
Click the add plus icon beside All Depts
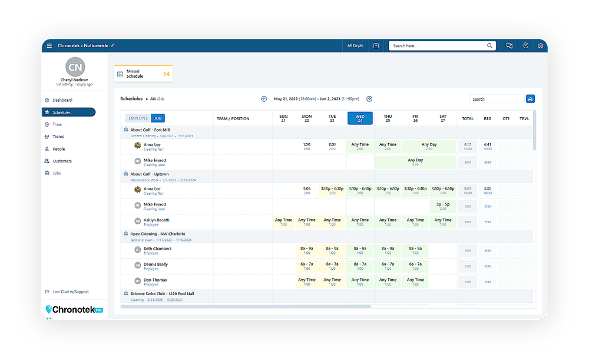[x=376, y=45]
